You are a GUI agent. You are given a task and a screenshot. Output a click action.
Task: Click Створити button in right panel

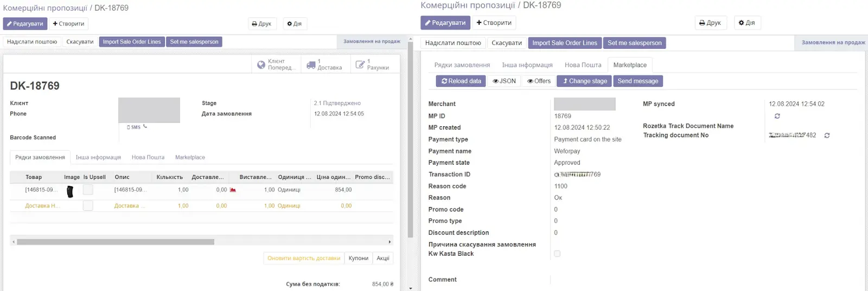(494, 23)
